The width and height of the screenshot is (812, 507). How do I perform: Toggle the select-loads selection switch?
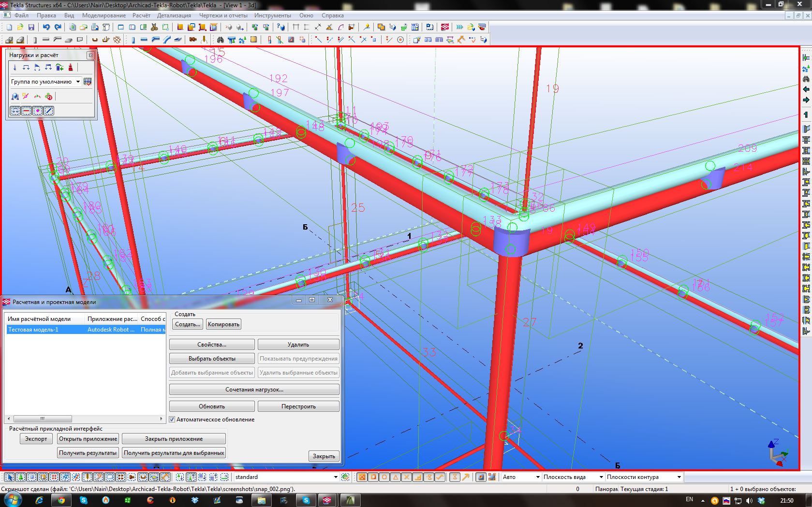tap(15, 111)
